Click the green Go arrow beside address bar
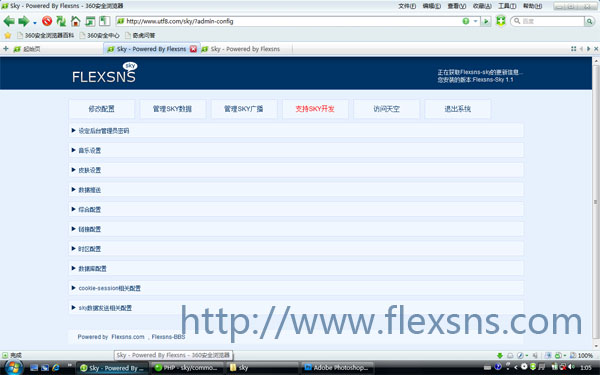Viewport: 600px width, 375px height. point(486,21)
